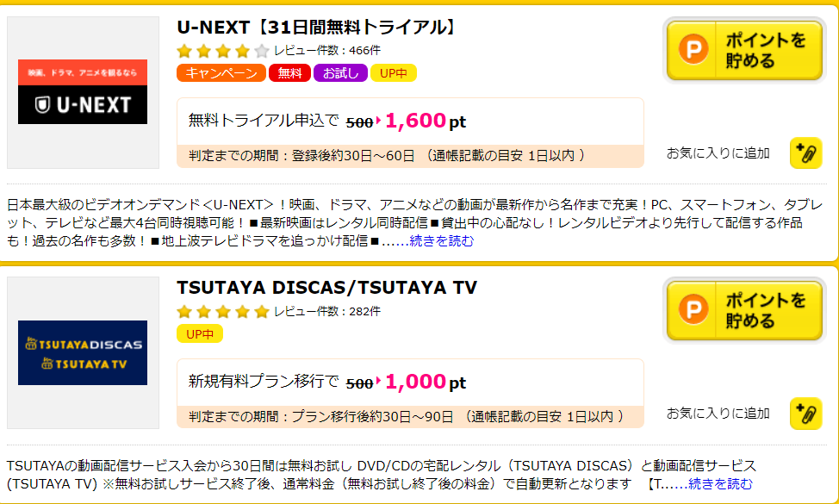
Task: Select the キャンペーン tag on U-NEXT
Action: (221, 73)
